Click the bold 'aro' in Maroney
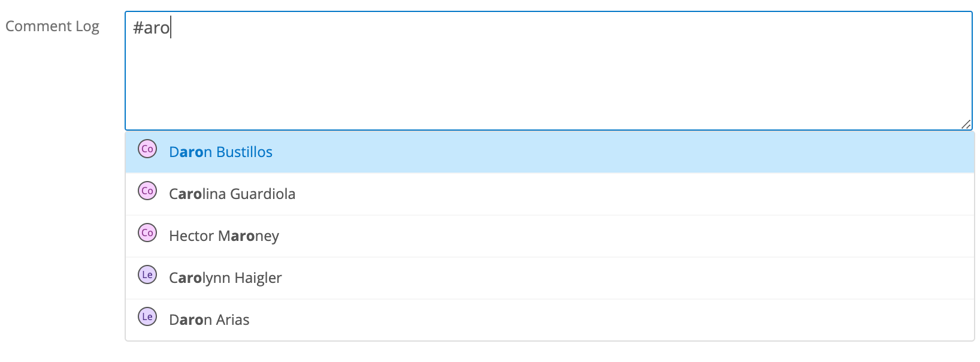This screenshot has height=362, width=980. (243, 236)
